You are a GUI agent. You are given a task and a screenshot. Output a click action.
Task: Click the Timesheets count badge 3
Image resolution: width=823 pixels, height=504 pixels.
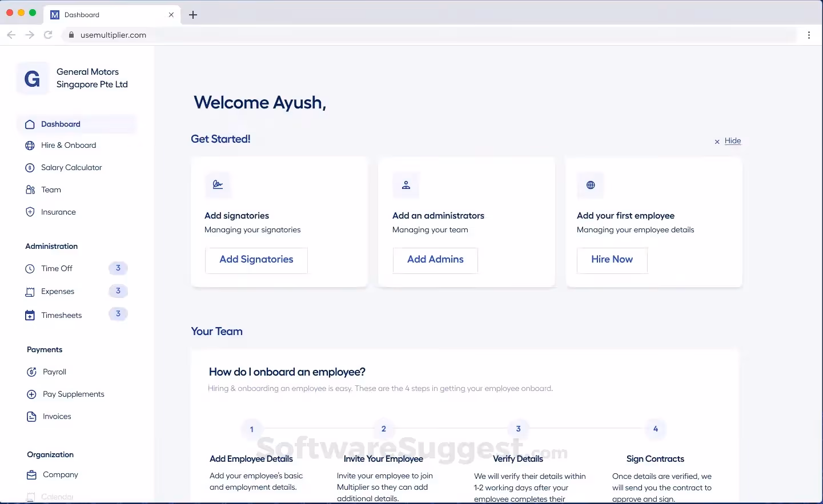pyautogui.click(x=118, y=314)
